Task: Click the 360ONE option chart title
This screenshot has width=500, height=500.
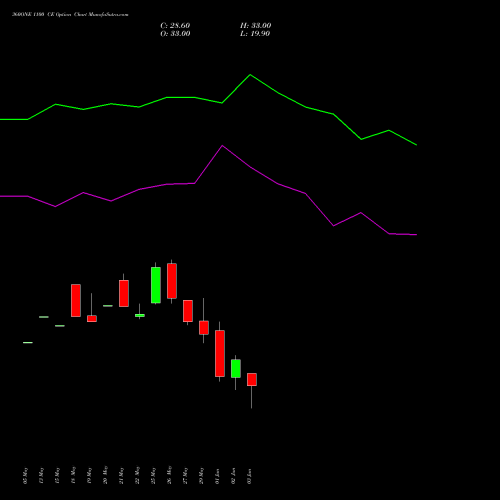Action: pos(70,15)
